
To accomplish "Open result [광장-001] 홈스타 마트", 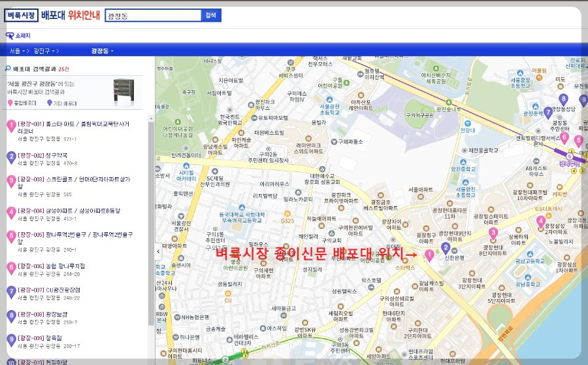I will tap(73, 128).
